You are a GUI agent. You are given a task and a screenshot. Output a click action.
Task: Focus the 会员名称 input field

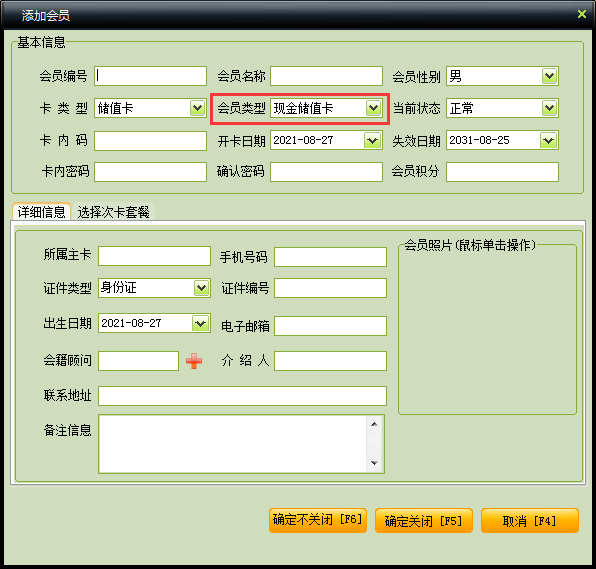pos(327,76)
